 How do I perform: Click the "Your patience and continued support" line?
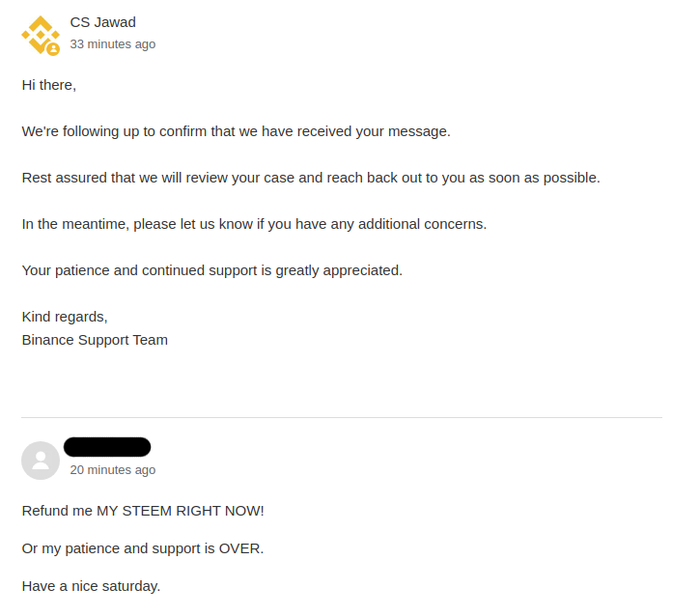pos(211,270)
